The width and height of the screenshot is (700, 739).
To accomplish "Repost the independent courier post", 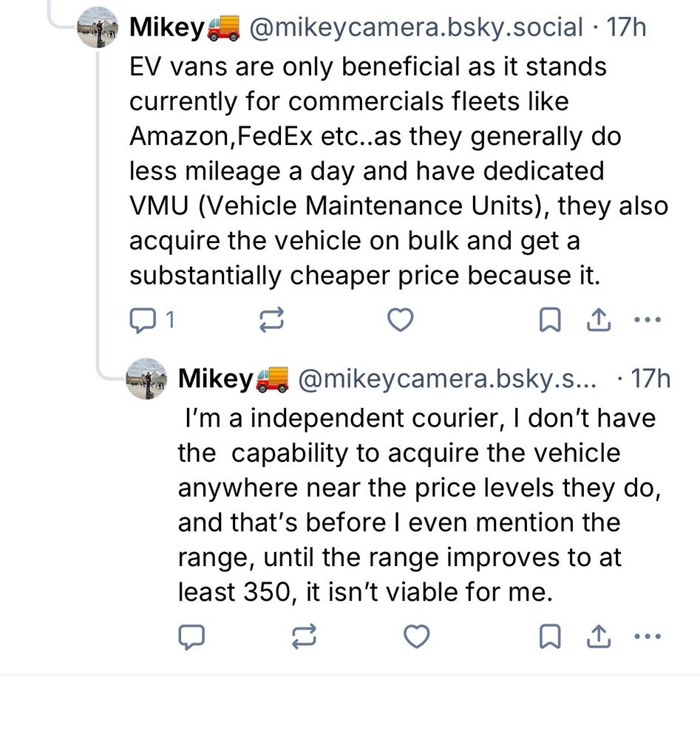I will coord(304,636).
